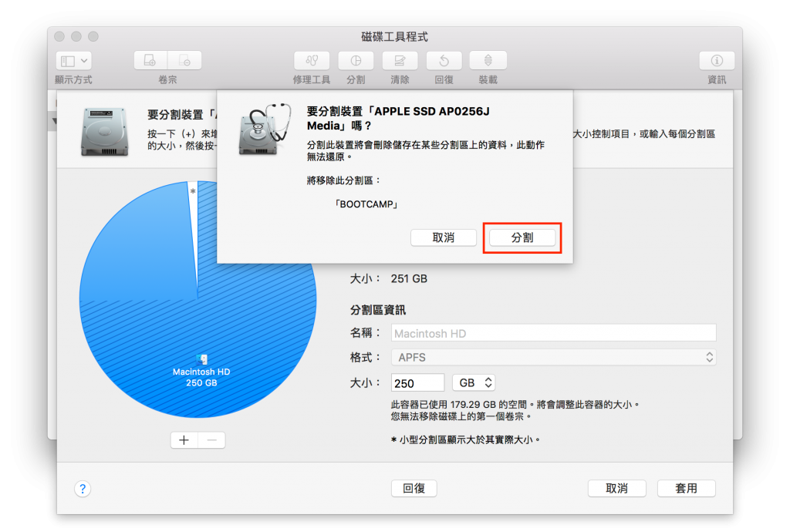This screenshot has width=790, height=532.
Task: Click the 將移除此分割區 label in dialog
Action: (343, 180)
